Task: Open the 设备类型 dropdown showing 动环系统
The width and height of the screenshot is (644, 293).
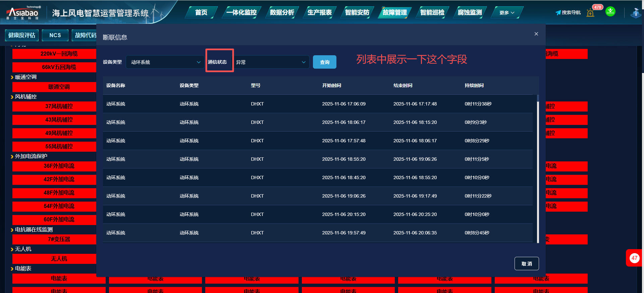Action: click(165, 62)
